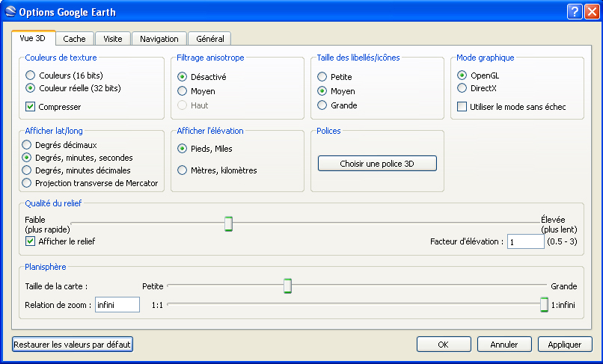This screenshot has height=364, width=603.
Task: Click the "1:infini" zoom label
Action: tap(563, 305)
